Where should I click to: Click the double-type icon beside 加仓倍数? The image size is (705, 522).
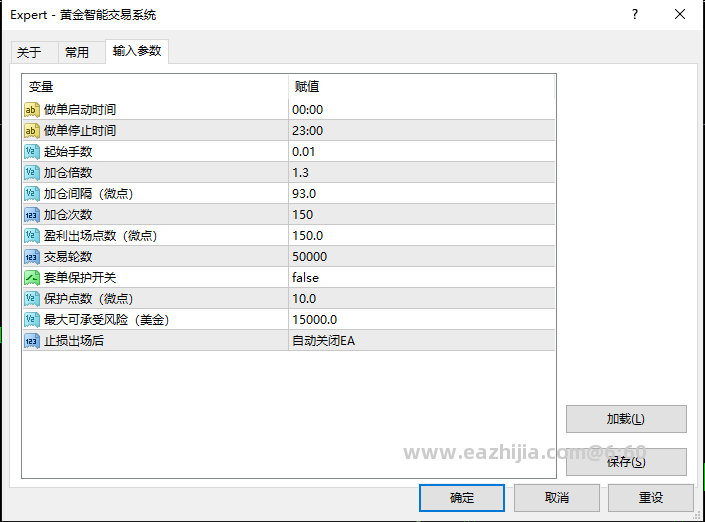coord(31,173)
